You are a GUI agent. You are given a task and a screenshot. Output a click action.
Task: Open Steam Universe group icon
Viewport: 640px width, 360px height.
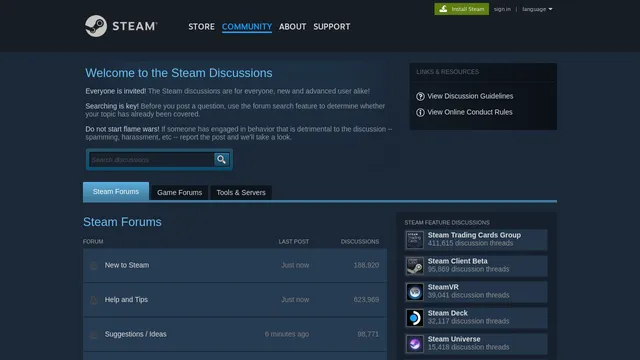point(415,344)
